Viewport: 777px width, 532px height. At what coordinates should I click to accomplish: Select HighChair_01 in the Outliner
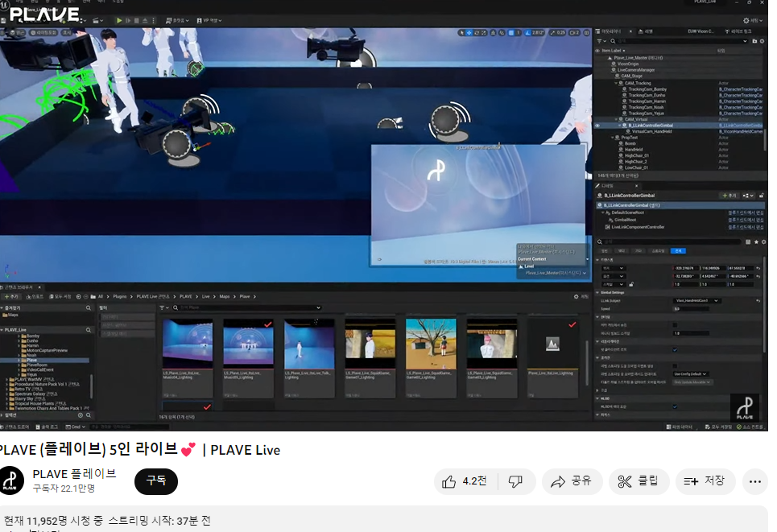[637, 155]
